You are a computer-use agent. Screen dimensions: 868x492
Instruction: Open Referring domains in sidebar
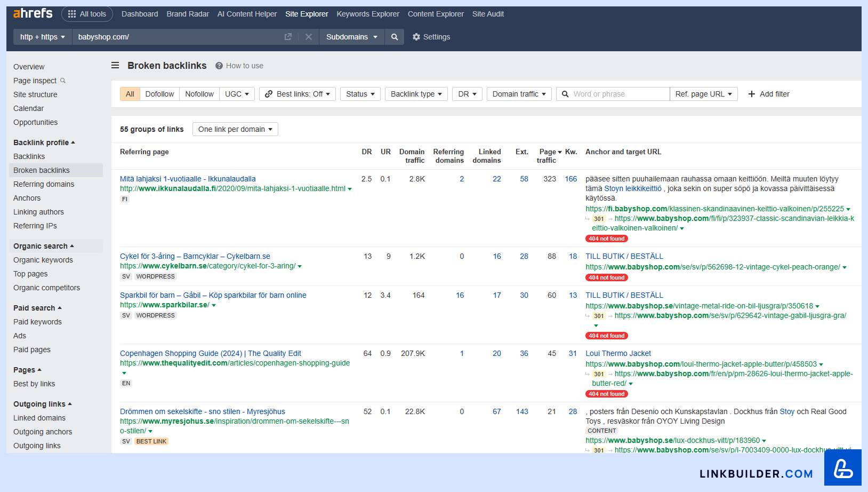(44, 184)
